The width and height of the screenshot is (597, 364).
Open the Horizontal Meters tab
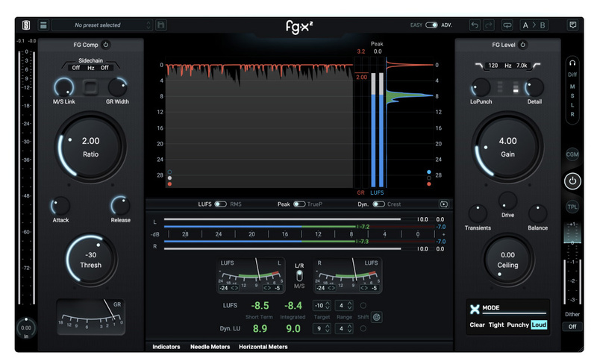(x=263, y=347)
